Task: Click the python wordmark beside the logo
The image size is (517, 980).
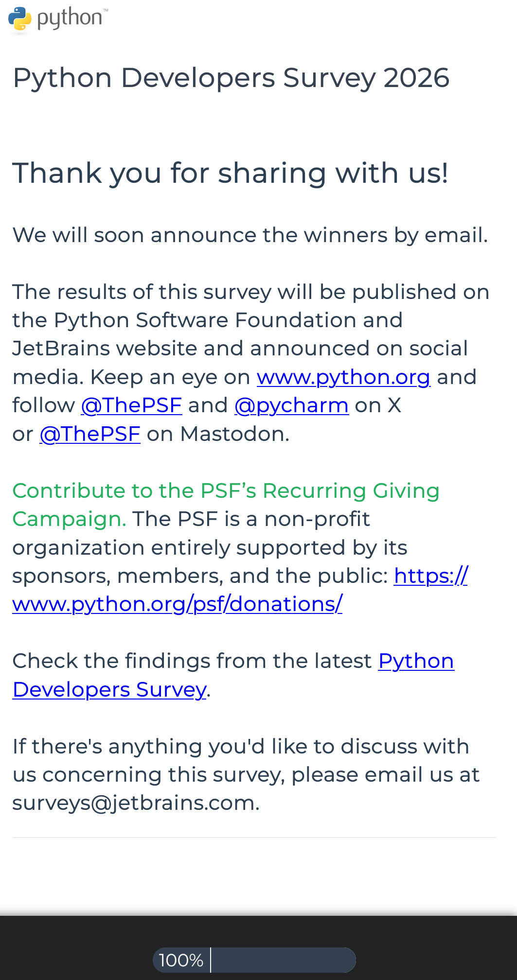Action: (x=70, y=18)
